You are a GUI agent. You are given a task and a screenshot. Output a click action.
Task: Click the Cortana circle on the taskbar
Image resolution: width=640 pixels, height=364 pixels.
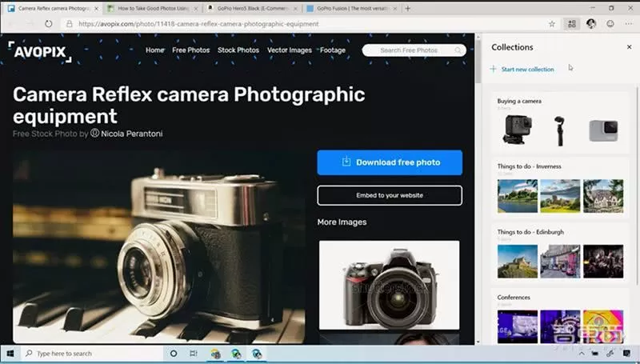(x=174, y=353)
